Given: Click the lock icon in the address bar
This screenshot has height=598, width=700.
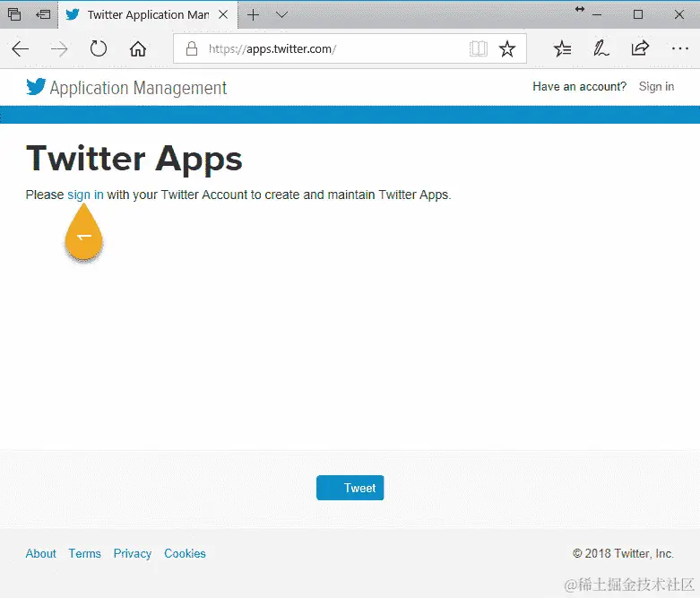Looking at the screenshot, I should point(192,48).
